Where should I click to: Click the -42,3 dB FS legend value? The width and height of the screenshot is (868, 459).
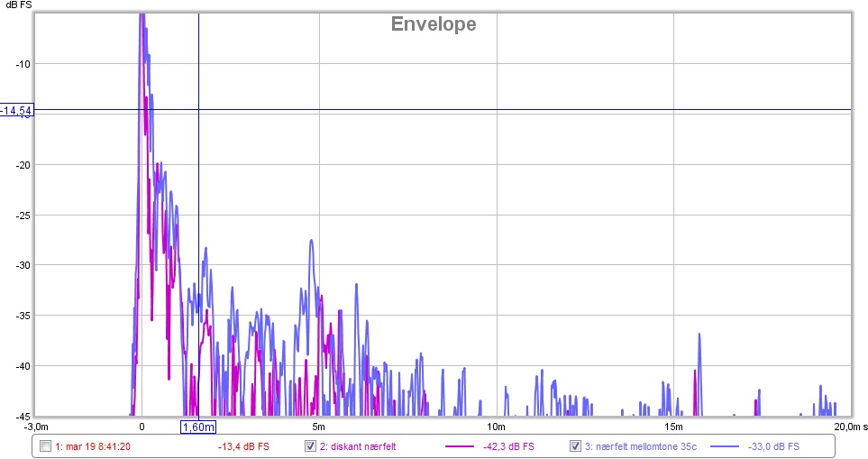pos(508,446)
